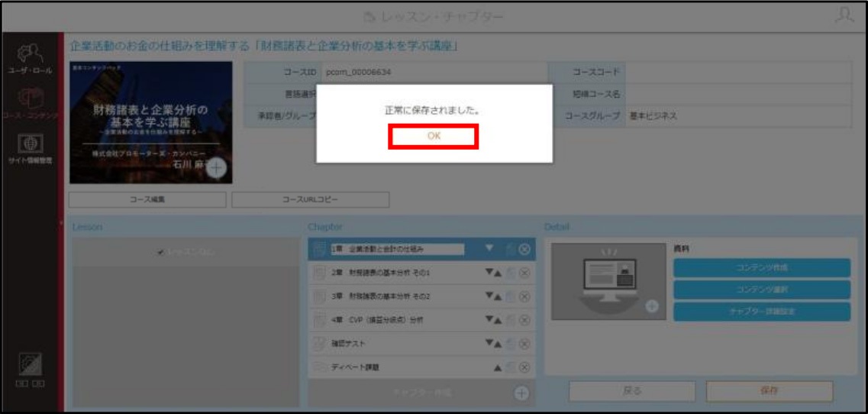
Task: Delete chapter 2章 with its X icon
Action: [524, 273]
